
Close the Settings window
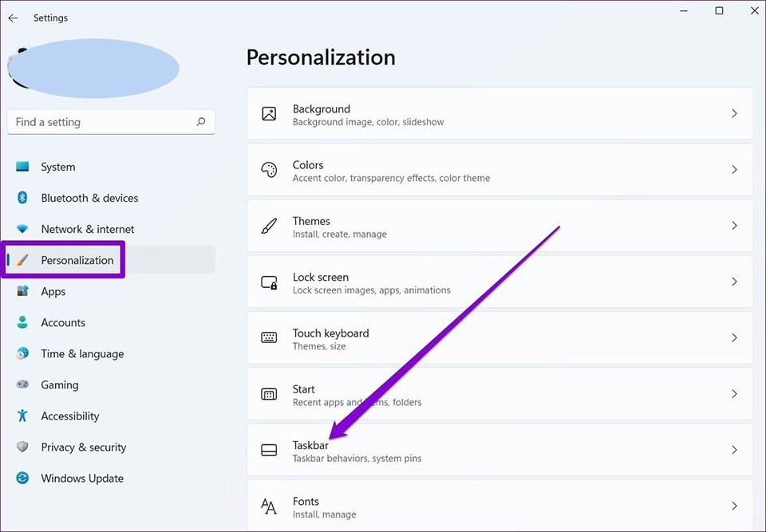click(x=754, y=10)
